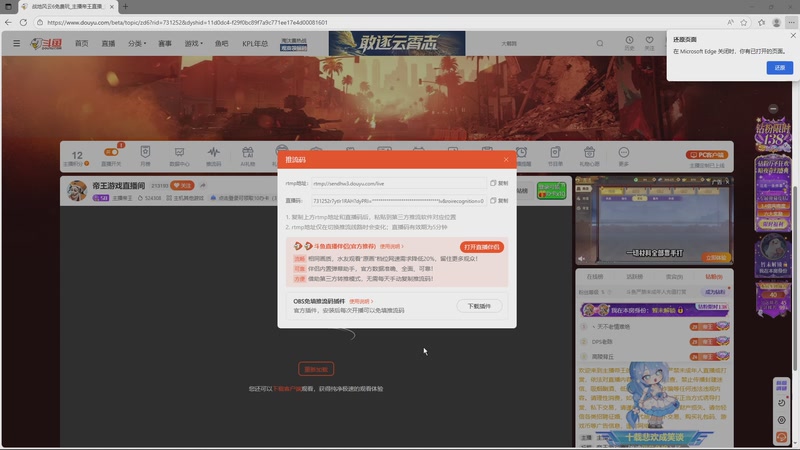The width and height of the screenshot is (800, 450).
Task: Click the browser address bar
Action: pos(383,22)
